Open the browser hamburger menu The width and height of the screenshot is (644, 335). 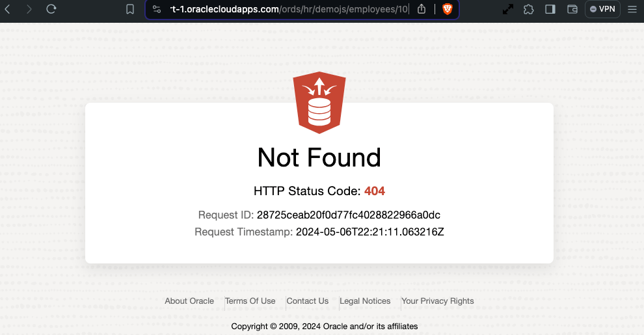pyautogui.click(x=632, y=9)
